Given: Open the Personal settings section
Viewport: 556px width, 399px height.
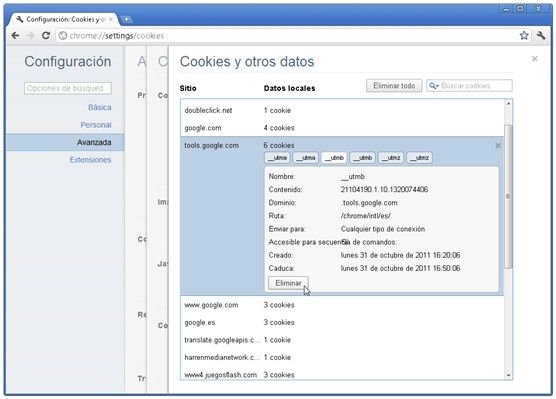Looking at the screenshot, I should pos(96,125).
